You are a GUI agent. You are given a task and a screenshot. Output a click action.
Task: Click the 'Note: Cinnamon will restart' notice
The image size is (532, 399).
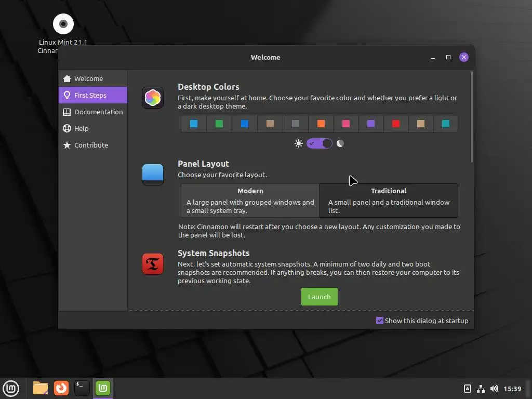click(319, 231)
